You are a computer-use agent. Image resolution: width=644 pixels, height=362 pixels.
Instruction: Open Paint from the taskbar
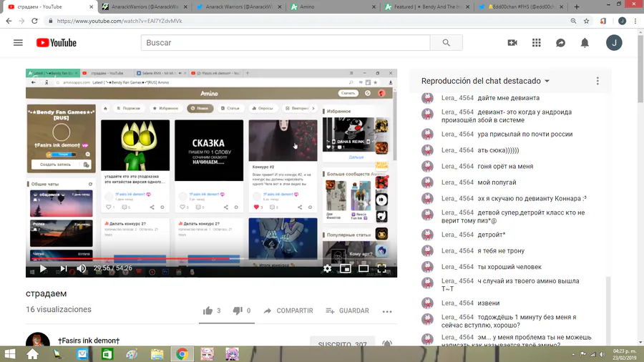132,354
